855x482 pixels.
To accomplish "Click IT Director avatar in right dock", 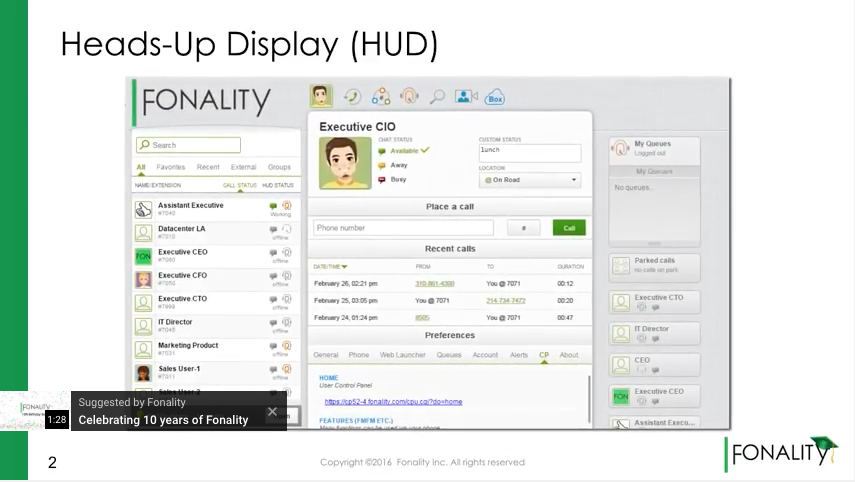I will pos(621,334).
